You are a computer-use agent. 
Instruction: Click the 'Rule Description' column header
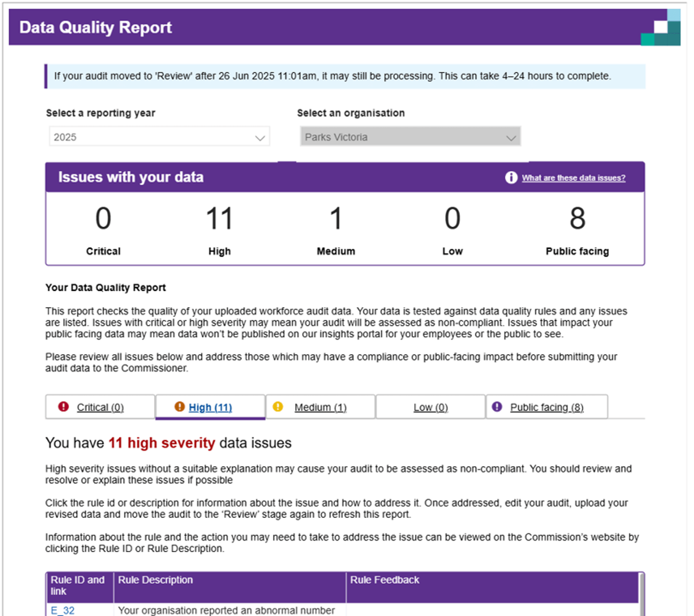230,587
